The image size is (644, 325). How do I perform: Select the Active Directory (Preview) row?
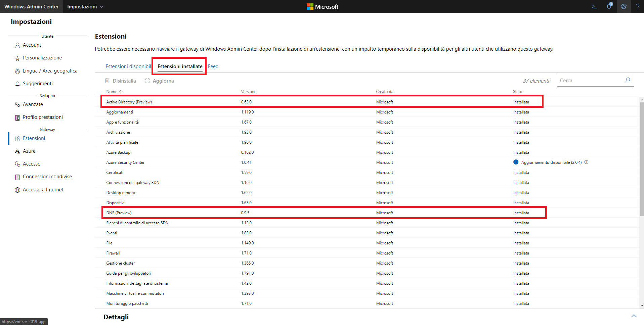point(367,102)
